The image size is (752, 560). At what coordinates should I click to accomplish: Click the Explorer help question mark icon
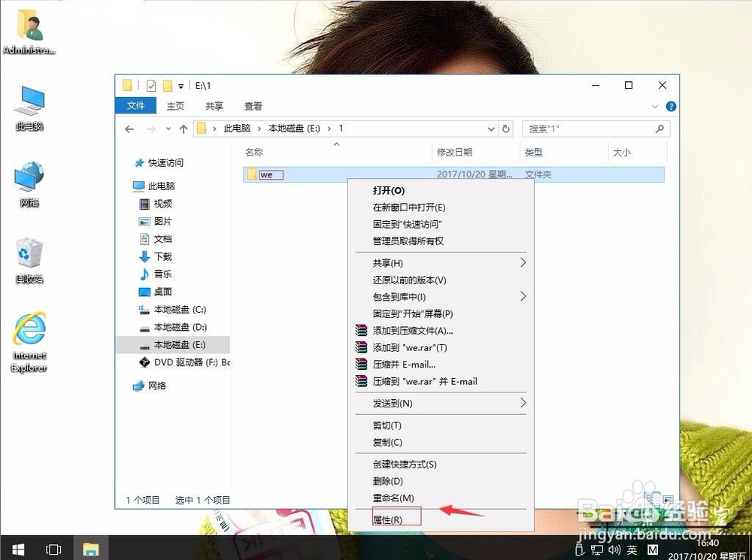point(671,107)
